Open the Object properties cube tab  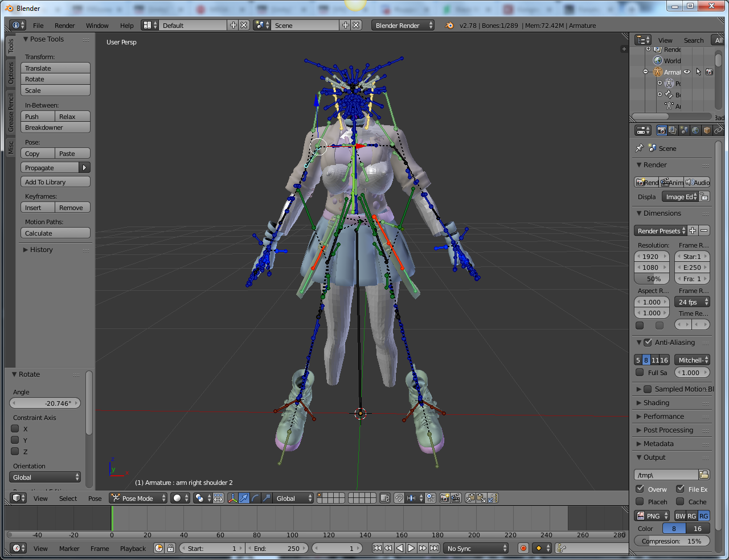707,130
